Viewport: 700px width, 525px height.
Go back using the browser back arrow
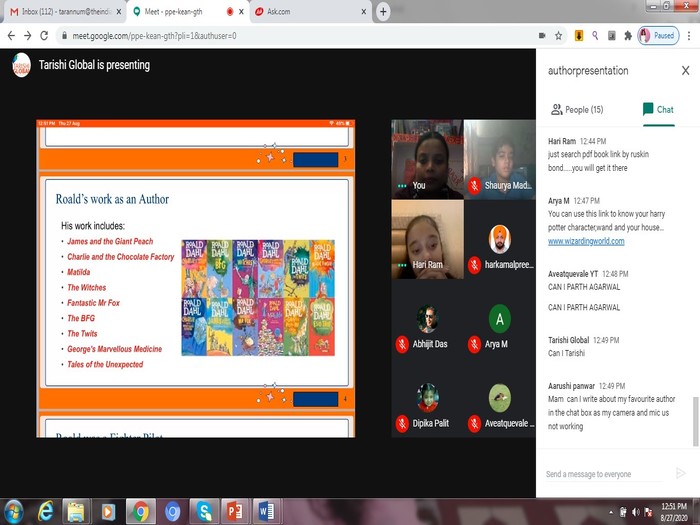(x=11, y=36)
